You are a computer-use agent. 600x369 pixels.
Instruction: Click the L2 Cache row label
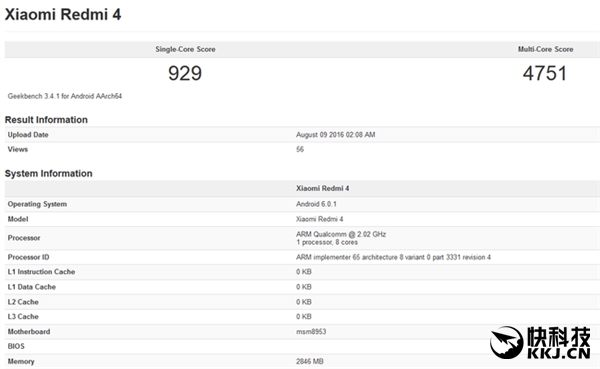(23, 302)
